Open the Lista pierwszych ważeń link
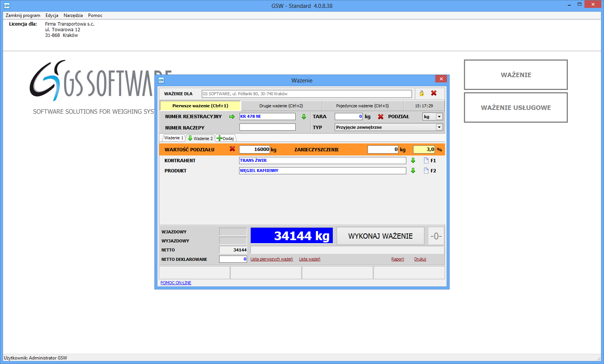This screenshot has width=604, height=364. coord(271,259)
